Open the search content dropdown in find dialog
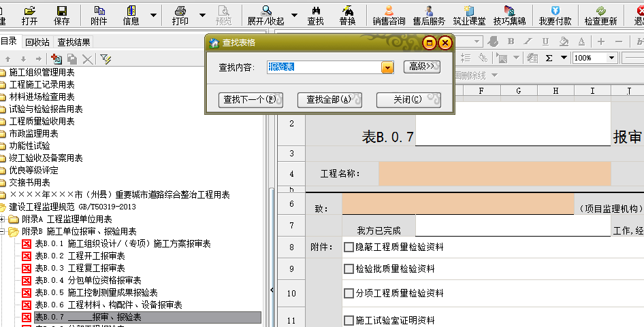The height and width of the screenshot is (327, 644). [387, 67]
